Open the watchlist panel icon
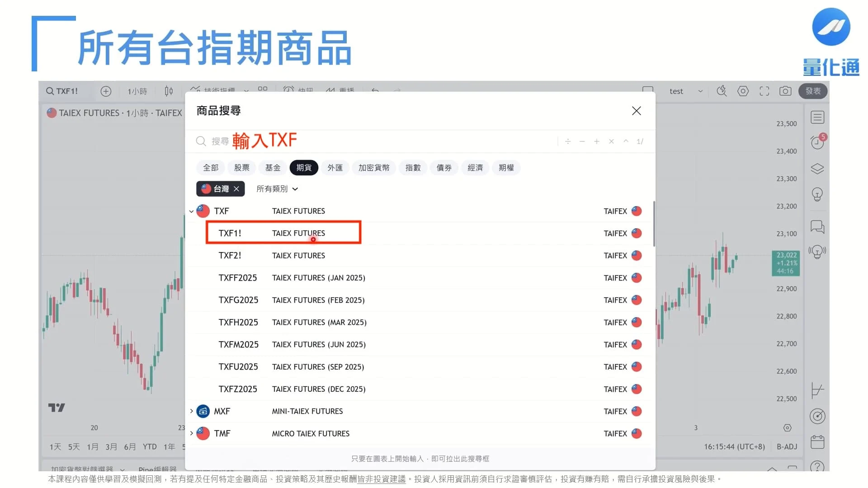 click(x=817, y=117)
